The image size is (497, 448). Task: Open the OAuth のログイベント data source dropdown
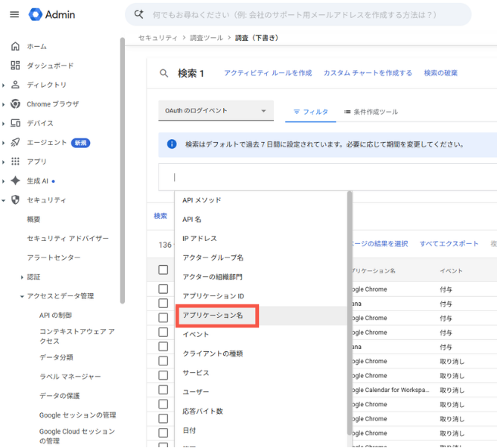(216, 111)
